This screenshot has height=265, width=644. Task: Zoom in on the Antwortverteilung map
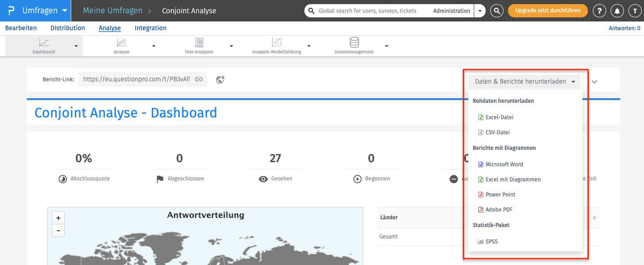58,218
